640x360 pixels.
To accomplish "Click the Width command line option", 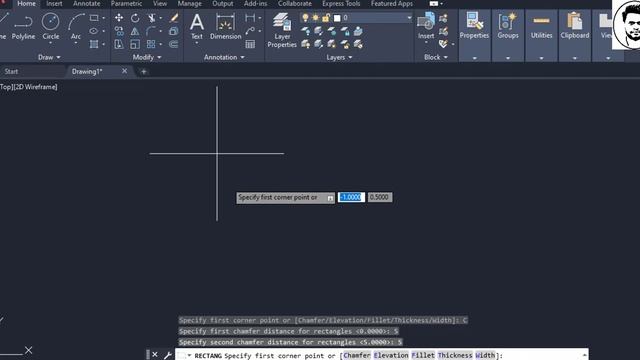I will pyautogui.click(x=485, y=355).
